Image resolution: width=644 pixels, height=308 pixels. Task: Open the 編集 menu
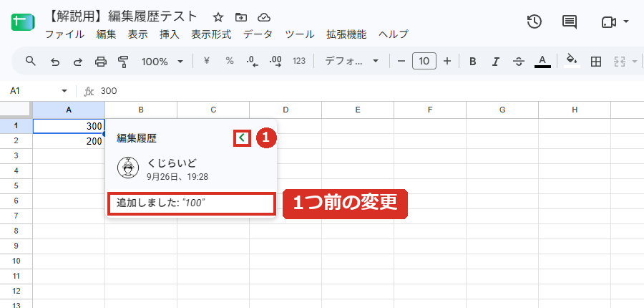click(x=107, y=34)
